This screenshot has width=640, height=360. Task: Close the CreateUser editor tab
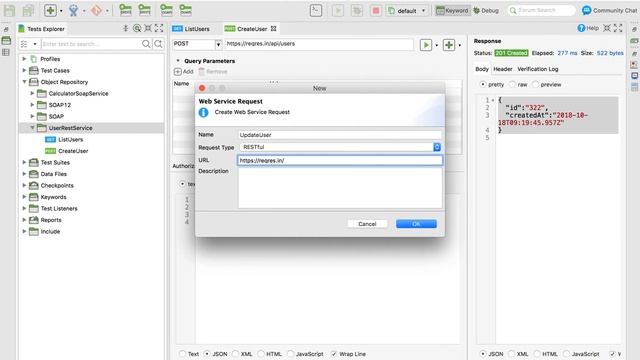[273, 29]
